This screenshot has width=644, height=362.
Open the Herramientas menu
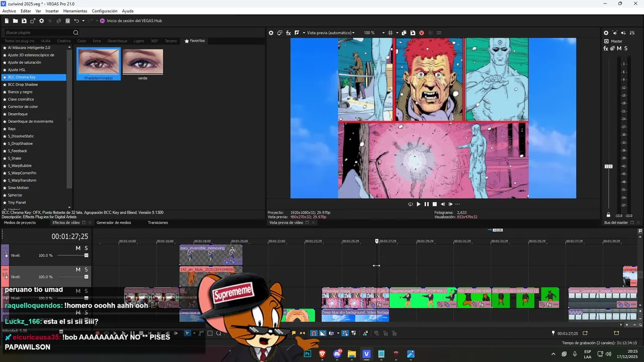[75, 11]
